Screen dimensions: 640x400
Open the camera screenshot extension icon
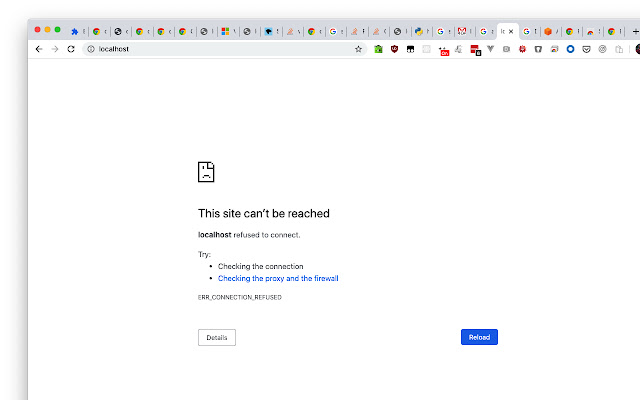click(507, 49)
